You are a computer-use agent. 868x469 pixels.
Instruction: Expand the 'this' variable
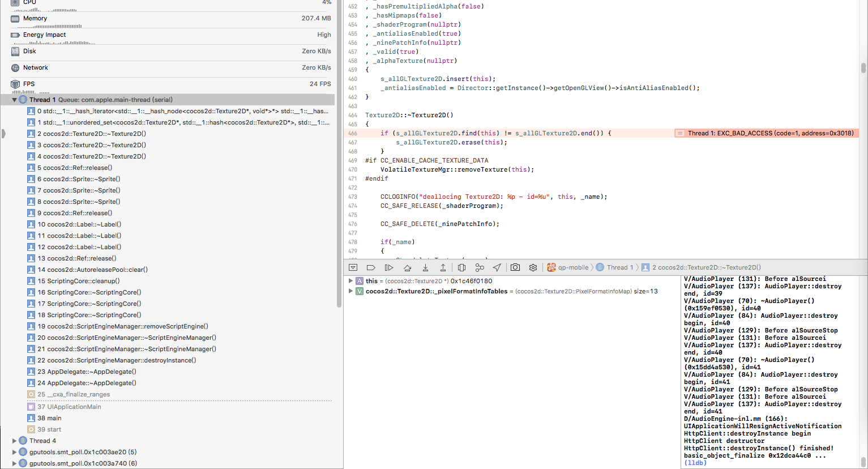coord(350,281)
